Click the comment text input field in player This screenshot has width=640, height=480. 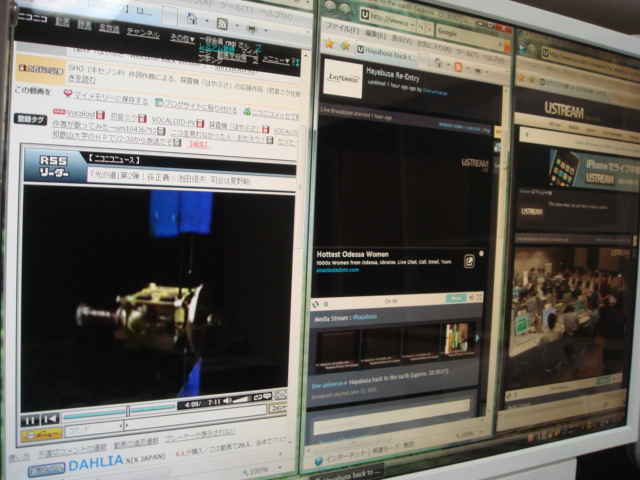click(x=195, y=417)
